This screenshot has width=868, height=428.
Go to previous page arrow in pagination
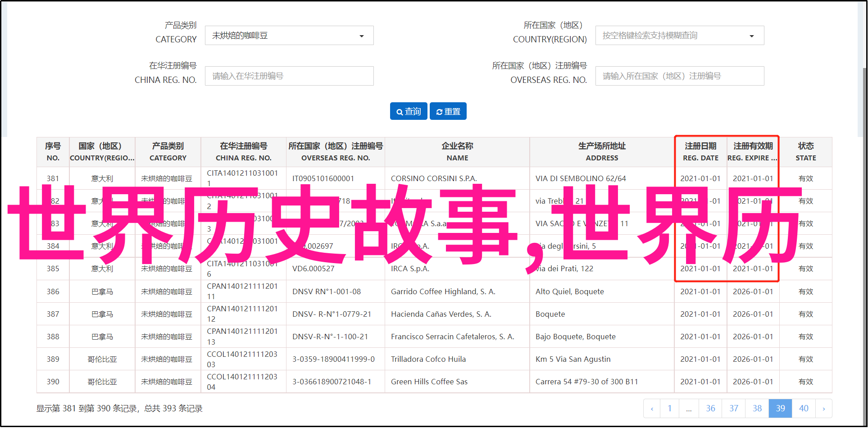coord(652,409)
